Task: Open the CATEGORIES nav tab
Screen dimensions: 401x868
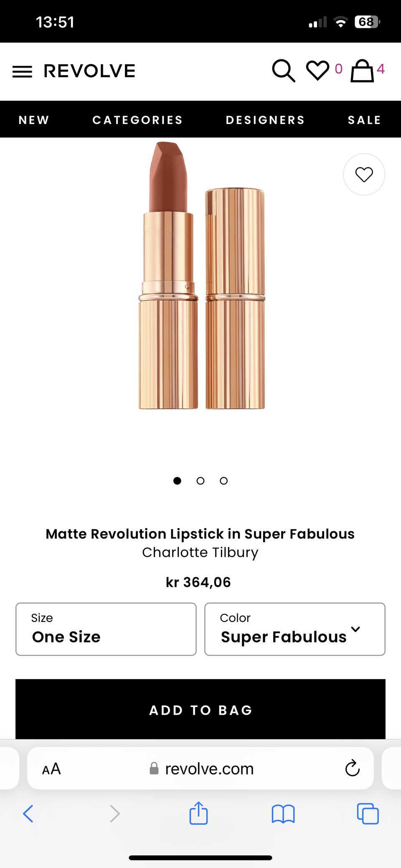Action: (x=137, y=120)
